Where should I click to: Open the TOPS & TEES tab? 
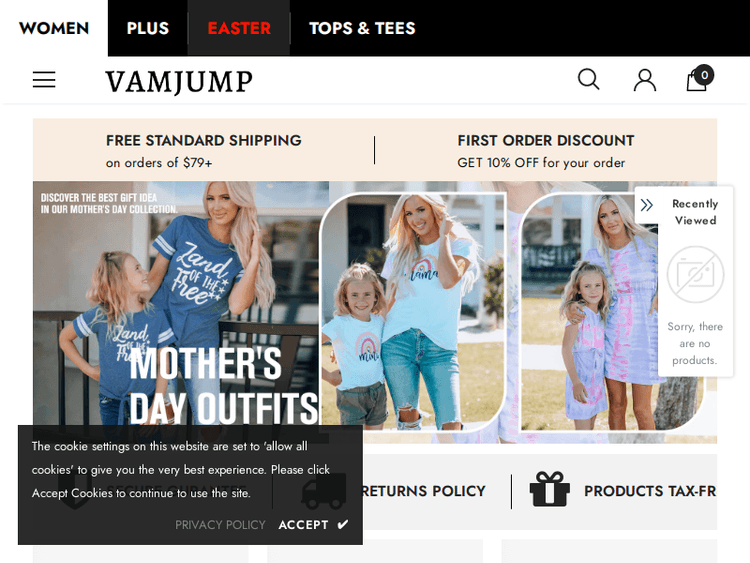[362, 28]
